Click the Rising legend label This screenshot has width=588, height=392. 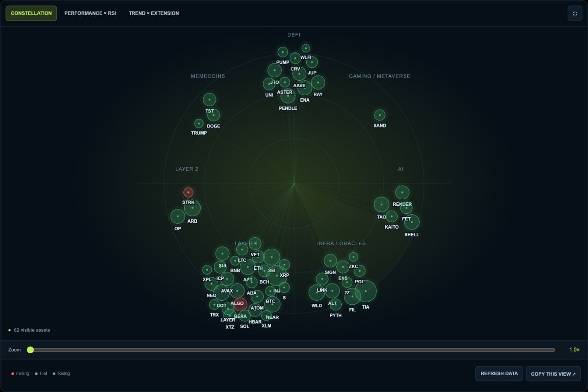point(63,373)
